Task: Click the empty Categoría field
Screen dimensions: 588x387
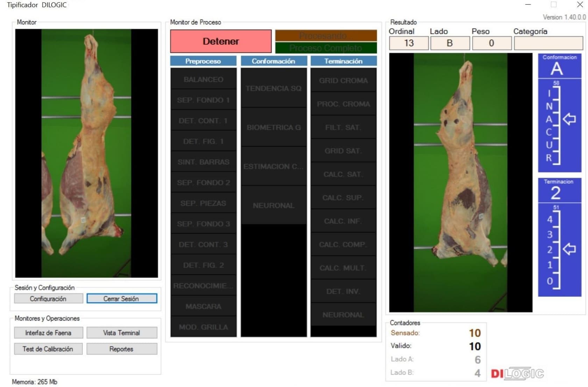Action: coord(548,43)
